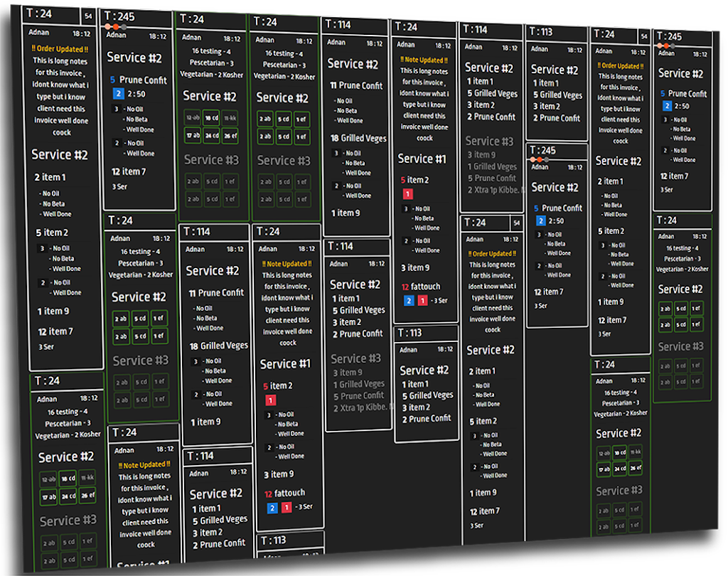Click T:114 header above the 54-badge T:24 ticket
728x576 pixels.
(x=491, y=30)
